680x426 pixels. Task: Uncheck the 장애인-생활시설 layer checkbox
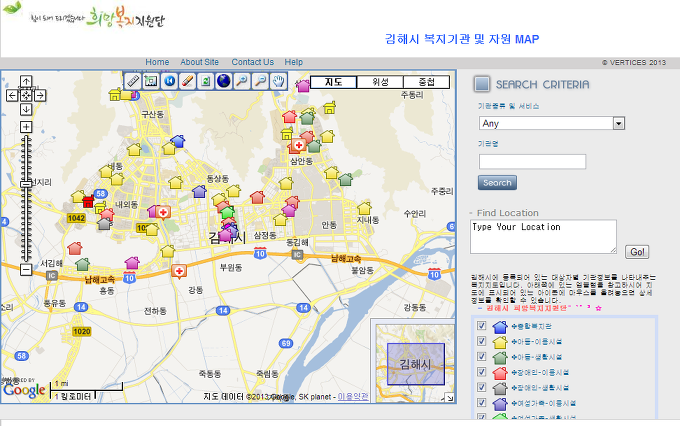click(x=481, y=387)
